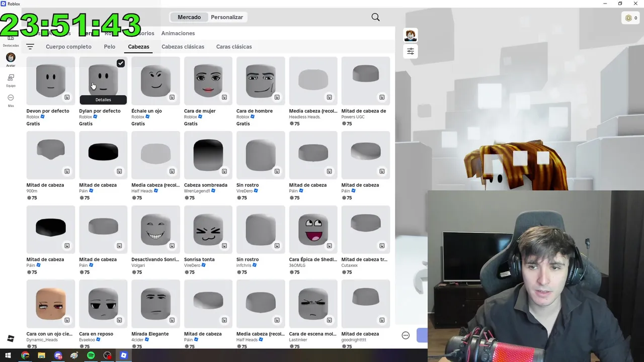
Task: Open creator link Dynamic_Heads
Action: coord(42,340)
